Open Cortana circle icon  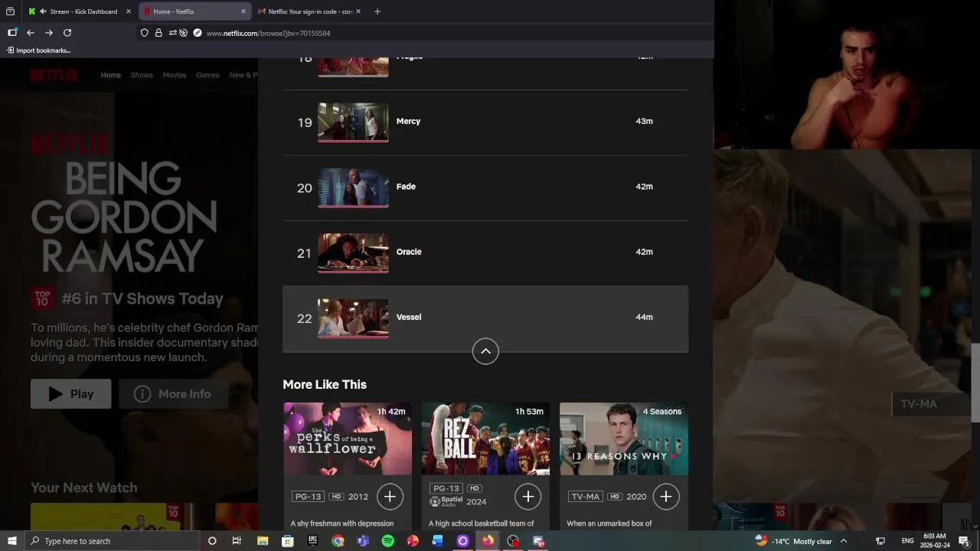coord(212,541)
